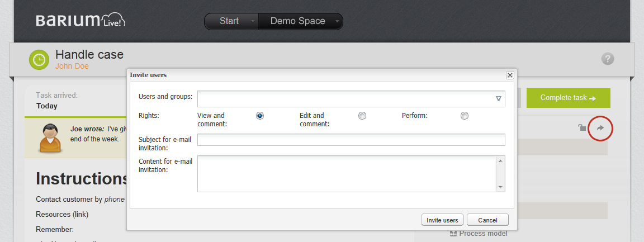
Task: Click the Demo Space navigation tab
Action: point(297,21)
